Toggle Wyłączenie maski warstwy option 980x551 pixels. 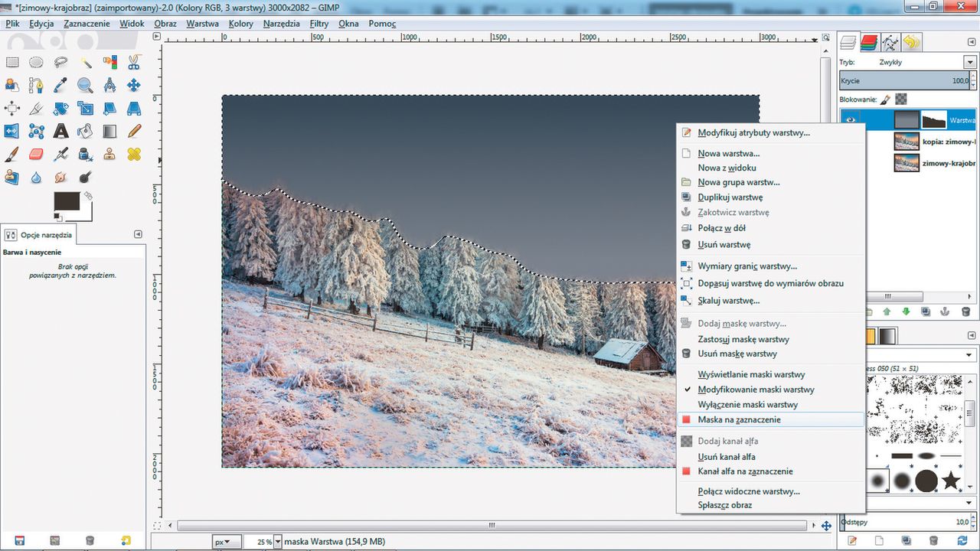[748, 404]
